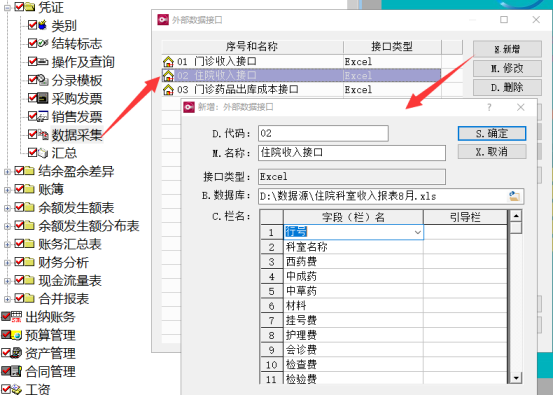This screenshot has height=395, width=553.
Task: Expand the 现金流量表 tree node
Action: [x=7, y=281]
